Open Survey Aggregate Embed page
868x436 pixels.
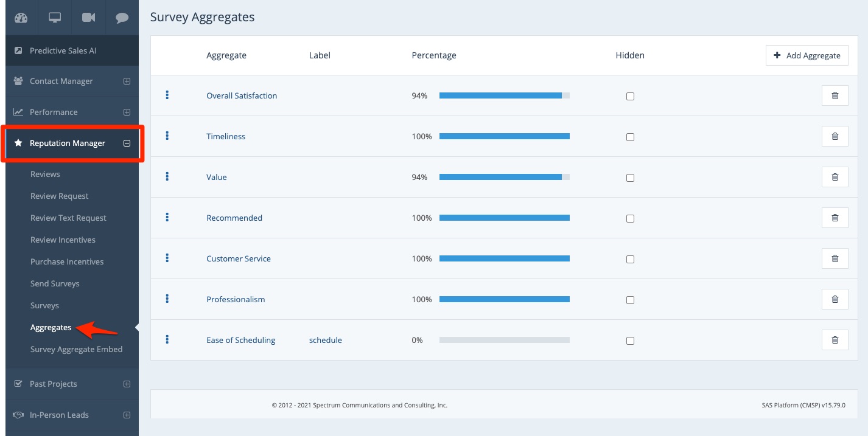76,349
